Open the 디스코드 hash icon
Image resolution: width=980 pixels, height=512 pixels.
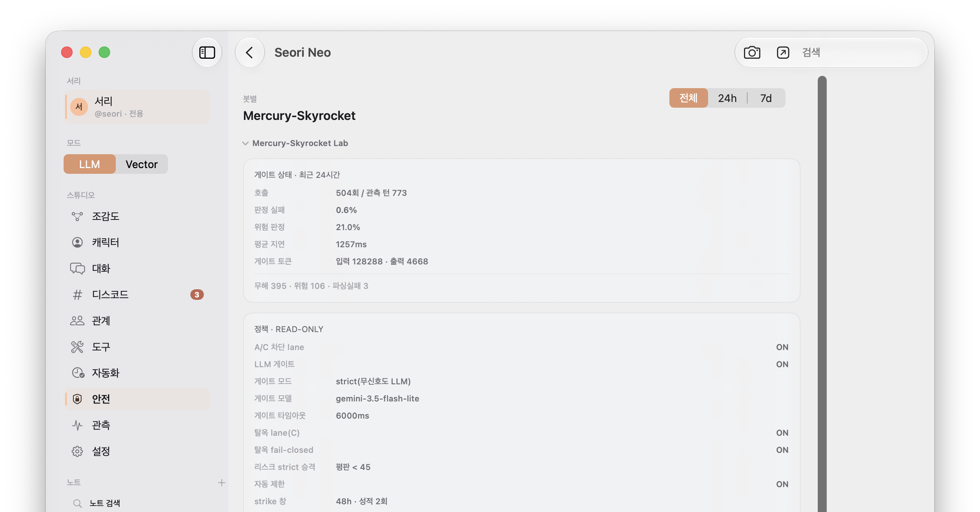point(77,295)
